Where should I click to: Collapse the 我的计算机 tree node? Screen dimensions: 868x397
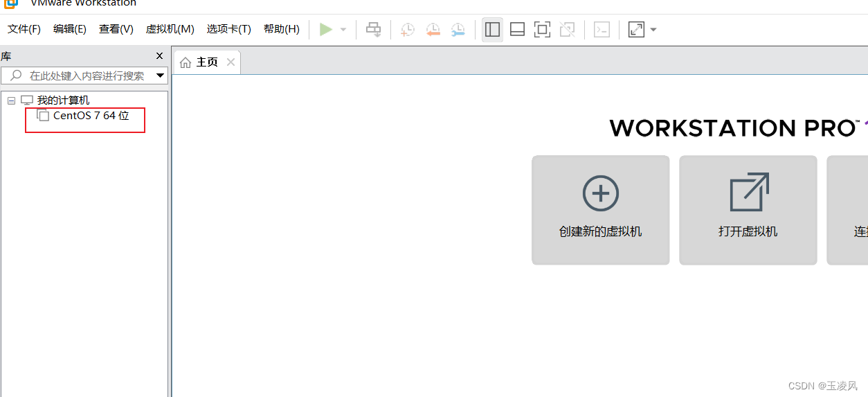tap(11, 100)
